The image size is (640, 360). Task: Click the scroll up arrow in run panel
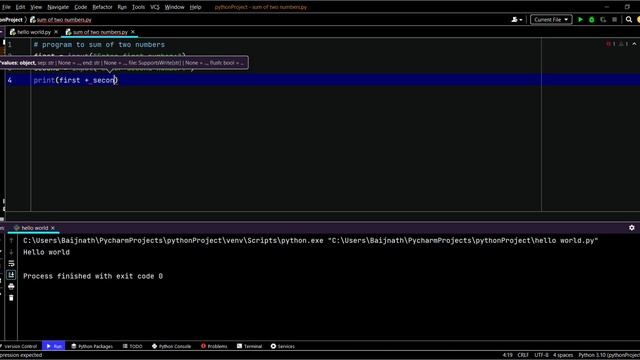[11, 241]
